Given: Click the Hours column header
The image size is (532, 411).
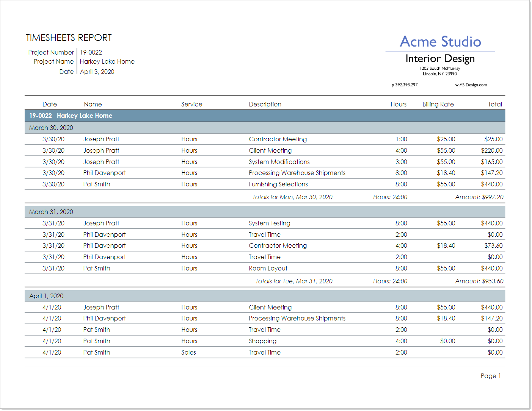Looking at the screenshot, I should [x=399, y=104].
